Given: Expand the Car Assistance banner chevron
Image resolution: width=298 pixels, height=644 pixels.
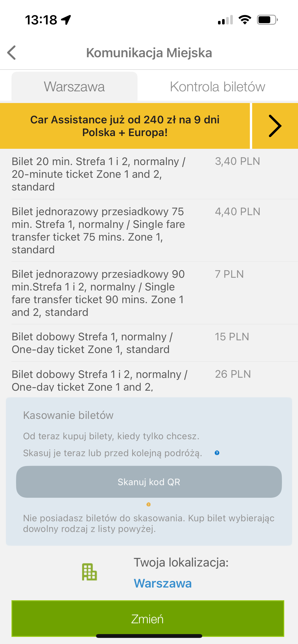Looking at the screenshot, I should tap(275, 126).
